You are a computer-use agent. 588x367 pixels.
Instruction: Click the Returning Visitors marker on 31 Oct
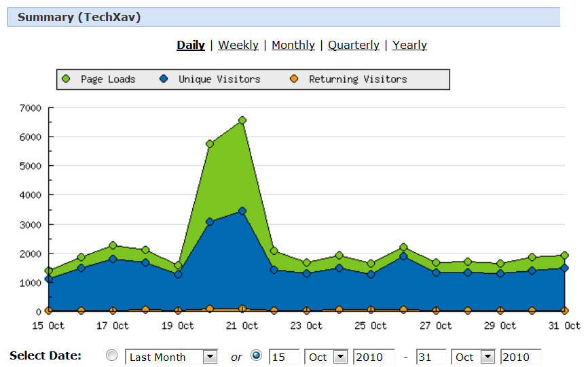coord(564,311)
